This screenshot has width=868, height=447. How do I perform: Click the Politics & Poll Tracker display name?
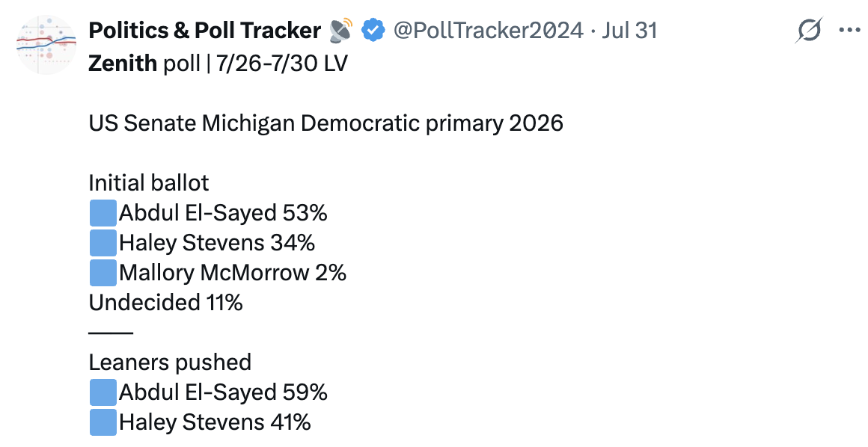click(205, 31)
